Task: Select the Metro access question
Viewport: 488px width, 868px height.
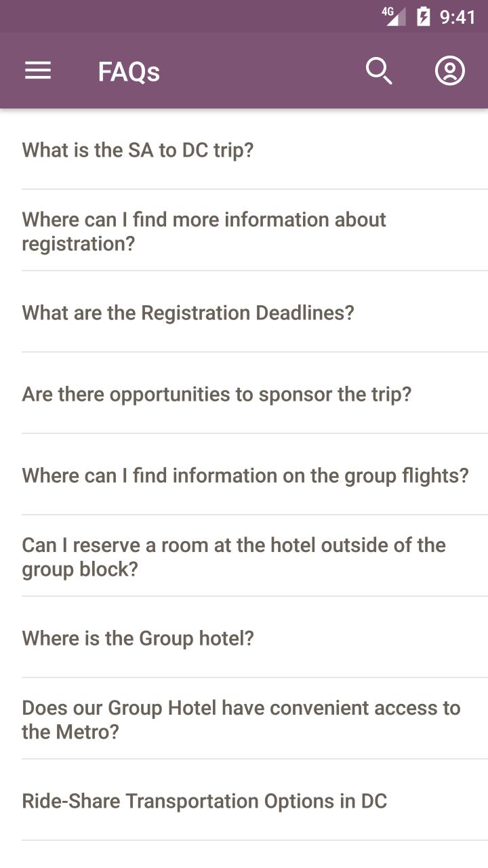Action: point(244,719)
